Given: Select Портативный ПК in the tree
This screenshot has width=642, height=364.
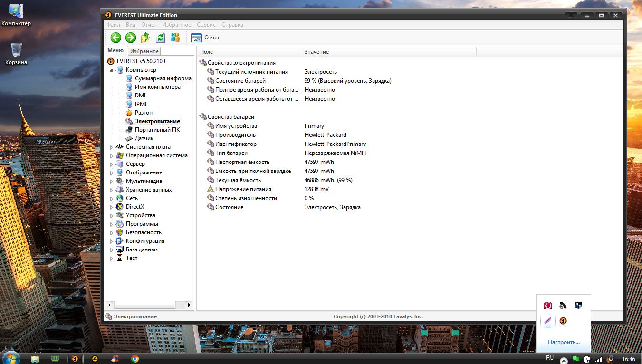Looking at the screenshot, I should click(157, 130).
